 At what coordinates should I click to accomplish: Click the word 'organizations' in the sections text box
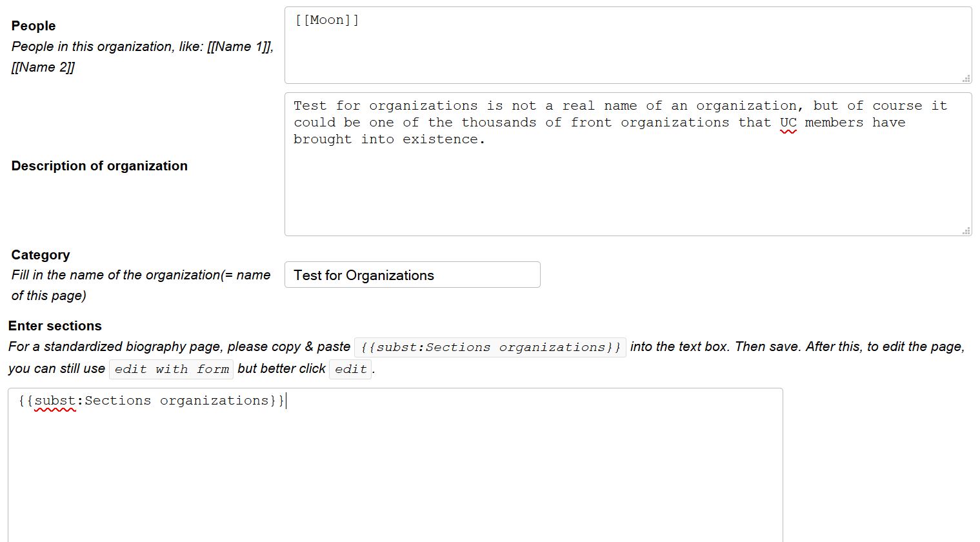pos(214,401)
